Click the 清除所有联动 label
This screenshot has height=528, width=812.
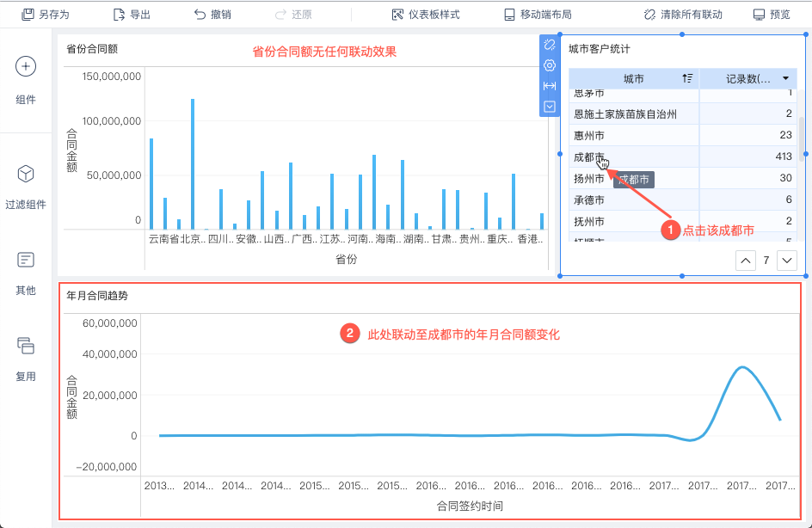[x=692, y=15]
